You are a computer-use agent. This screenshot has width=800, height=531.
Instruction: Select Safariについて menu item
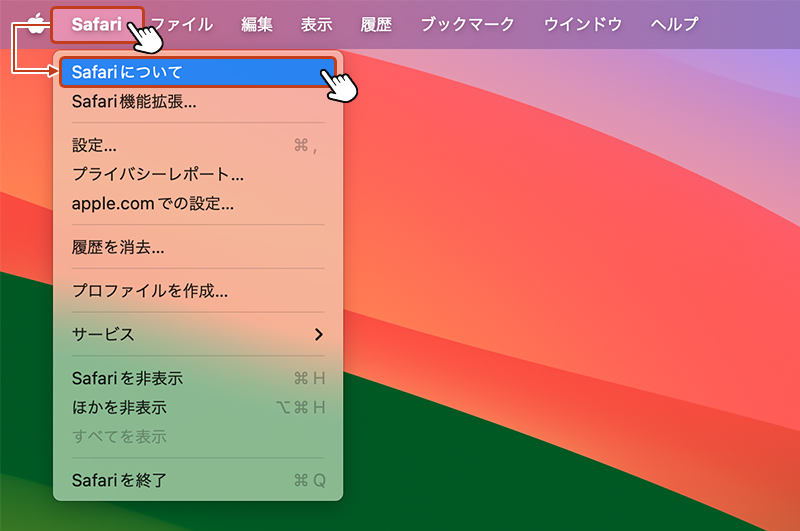tap(198, 72)
